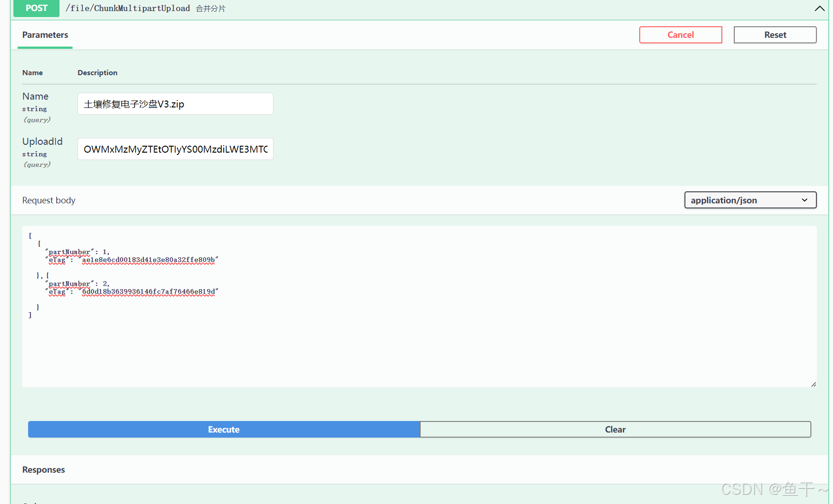Click the Request body label
The width and height of the screenshot is (833, 504).
(49, 201)
